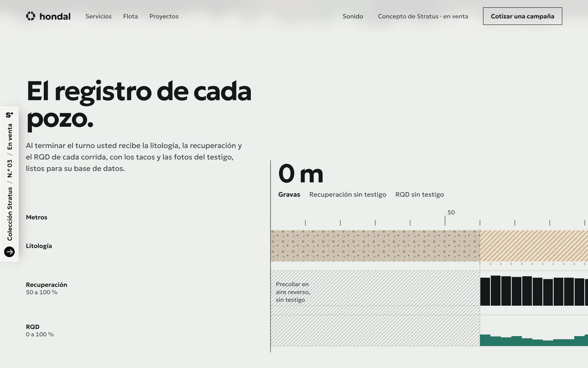Screen dimensions: 588x368
Task: Click the 'El registro de cada pozo.' heading
Action: pos(139,105)
